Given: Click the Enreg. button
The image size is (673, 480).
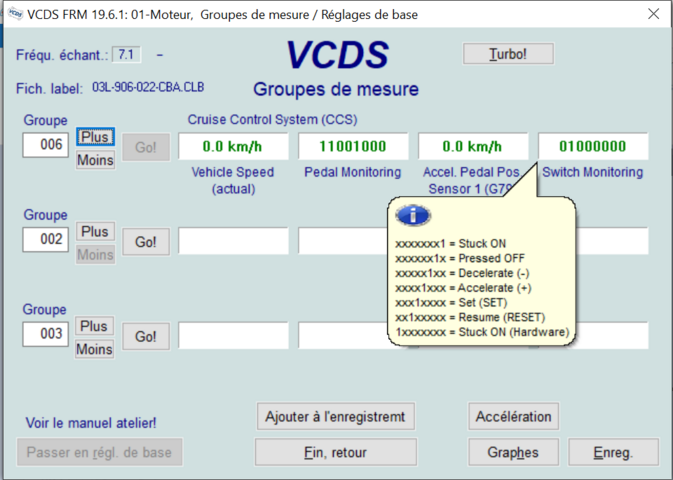Looking at the screenshot, I should (613, 452).
